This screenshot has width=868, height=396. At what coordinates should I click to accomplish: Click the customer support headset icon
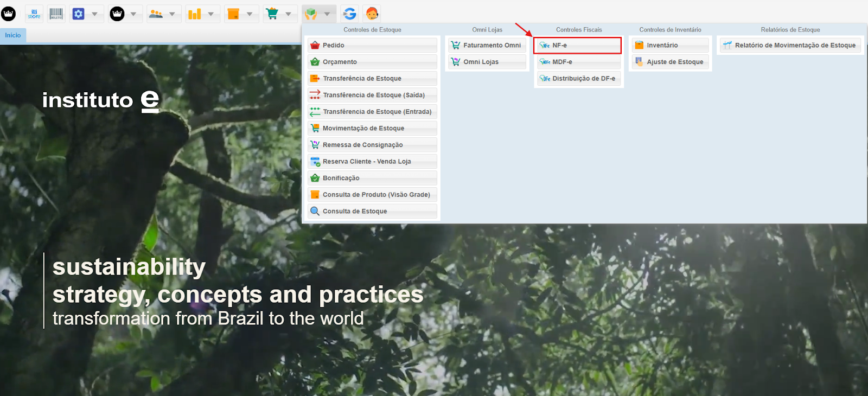pos(372,14)
